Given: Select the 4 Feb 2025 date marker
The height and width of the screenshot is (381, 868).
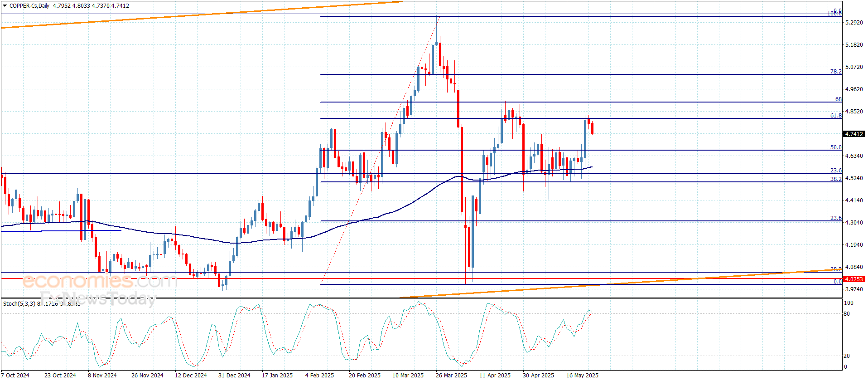Looking at the screenshot, I should (319, 375).
